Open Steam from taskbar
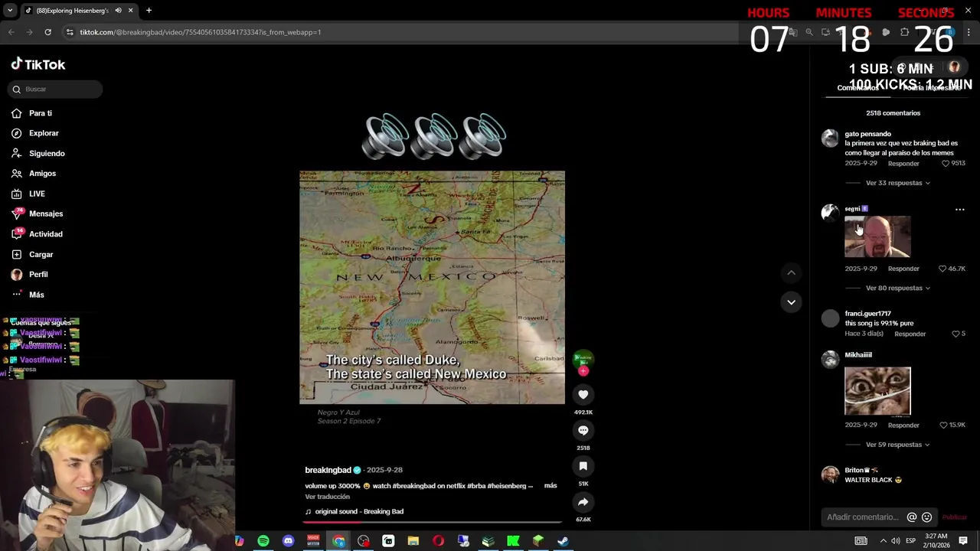 563,541
